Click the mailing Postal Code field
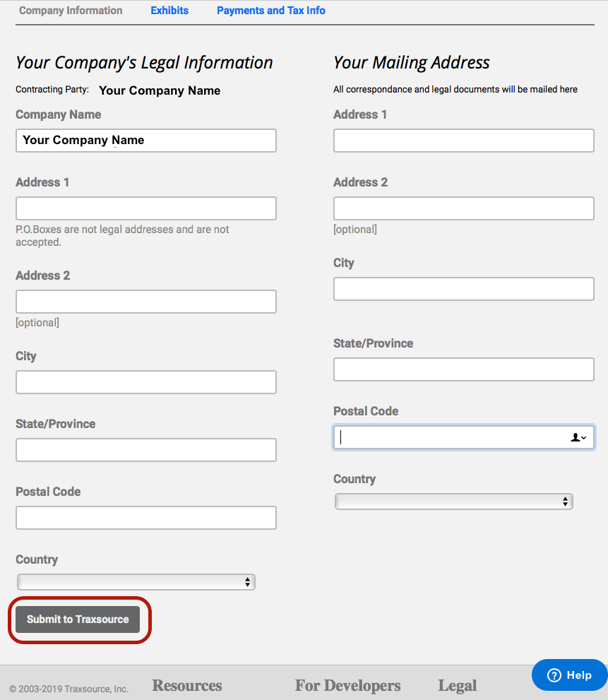The width and height of the screenshot is (608, 700). (x=452, y=437)
